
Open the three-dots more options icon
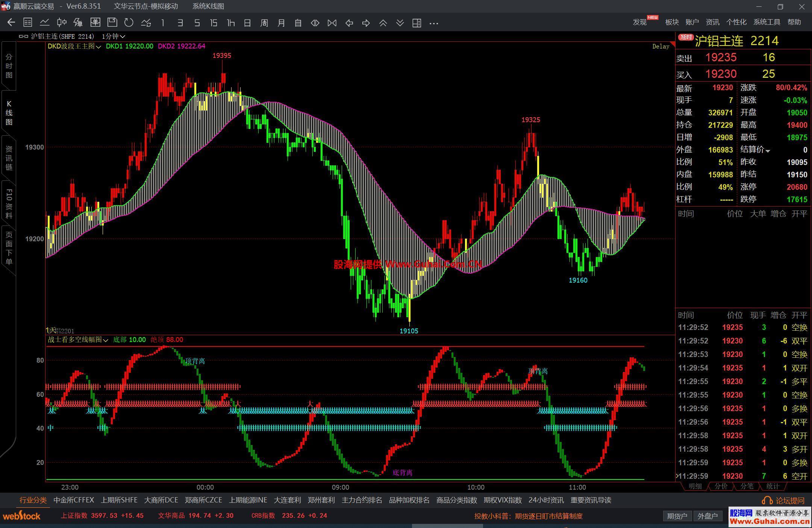(x=433, y=23)
